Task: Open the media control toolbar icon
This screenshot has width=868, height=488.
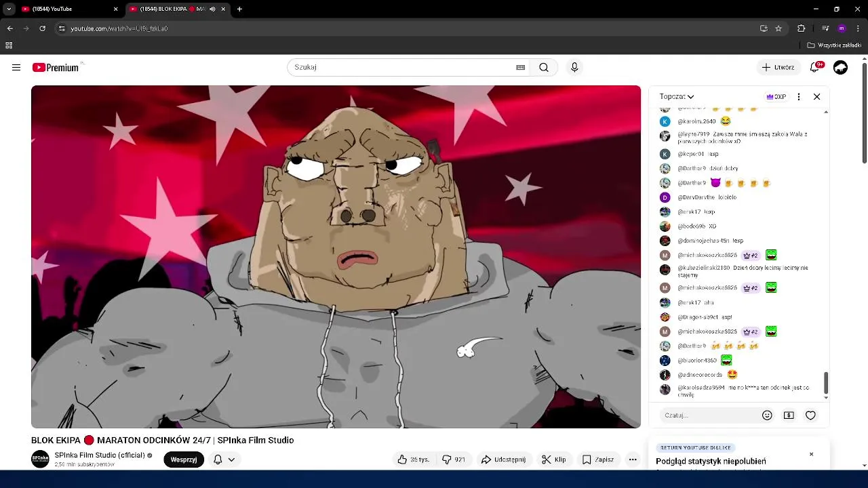Action: pyautogui.click(x=825, y=28)
